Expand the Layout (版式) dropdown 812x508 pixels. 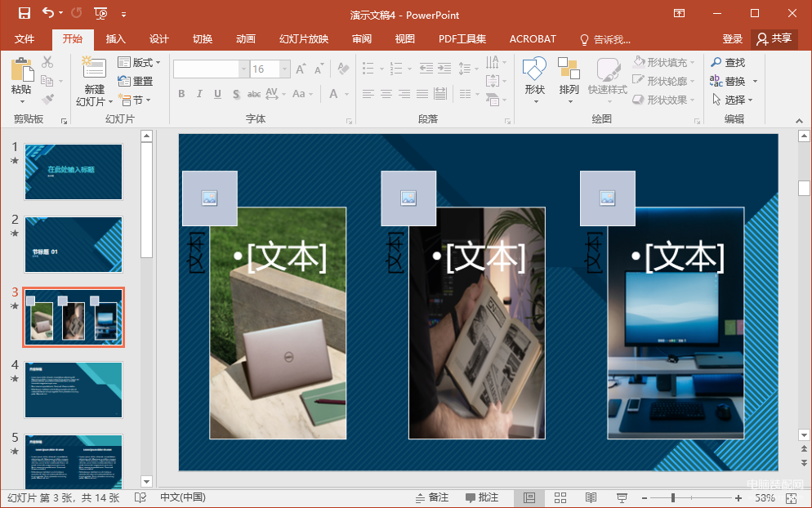pos(140,63)
